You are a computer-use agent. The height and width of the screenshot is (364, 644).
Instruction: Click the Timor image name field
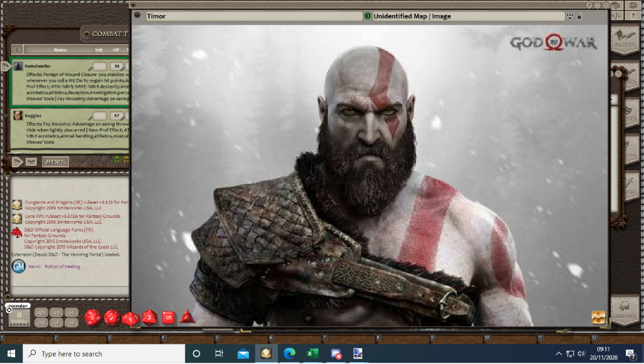253,16
